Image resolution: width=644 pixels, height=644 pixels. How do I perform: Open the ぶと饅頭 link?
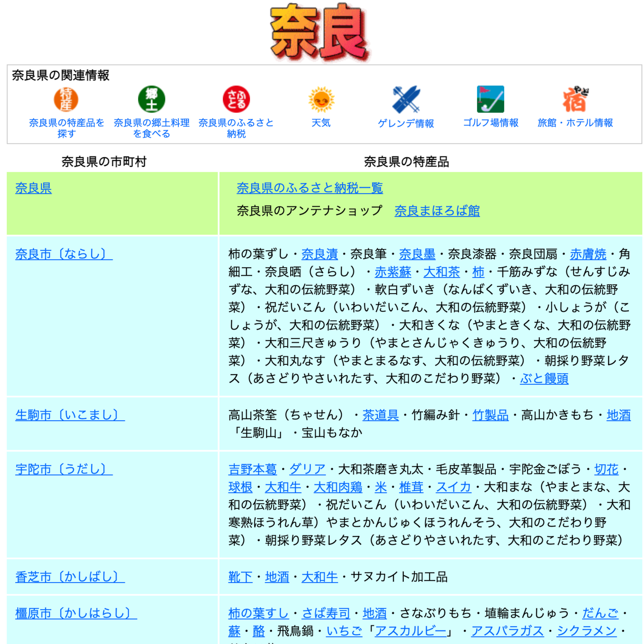tap(544, 379)
